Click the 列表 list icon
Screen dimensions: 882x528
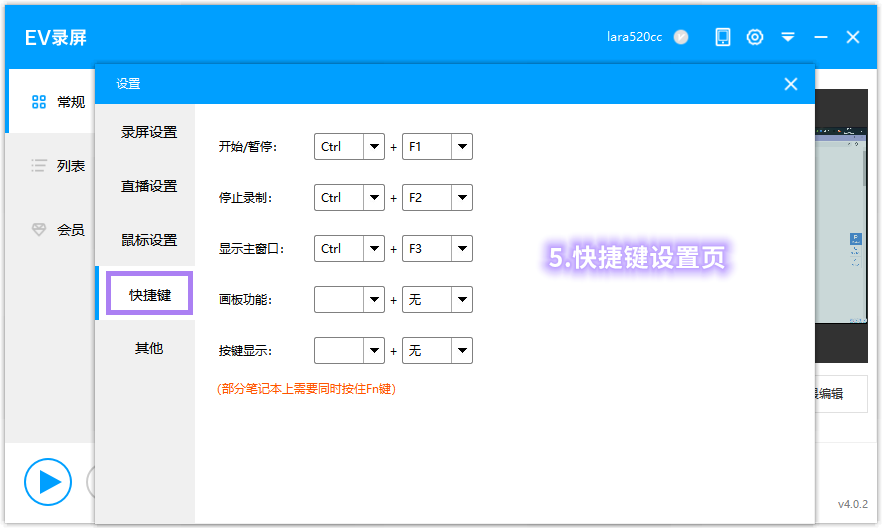coord(39,166)
